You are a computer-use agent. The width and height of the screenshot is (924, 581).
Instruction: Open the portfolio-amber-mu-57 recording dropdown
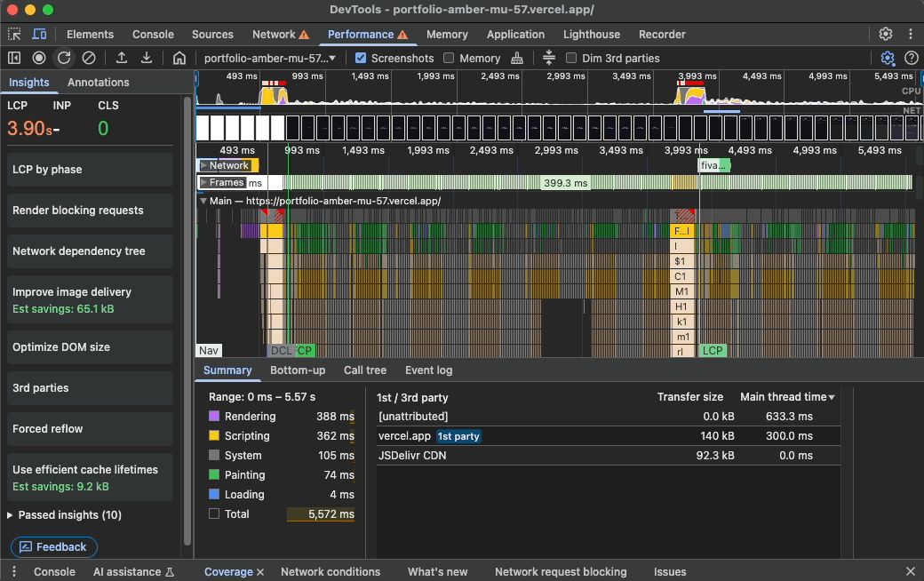270,59
